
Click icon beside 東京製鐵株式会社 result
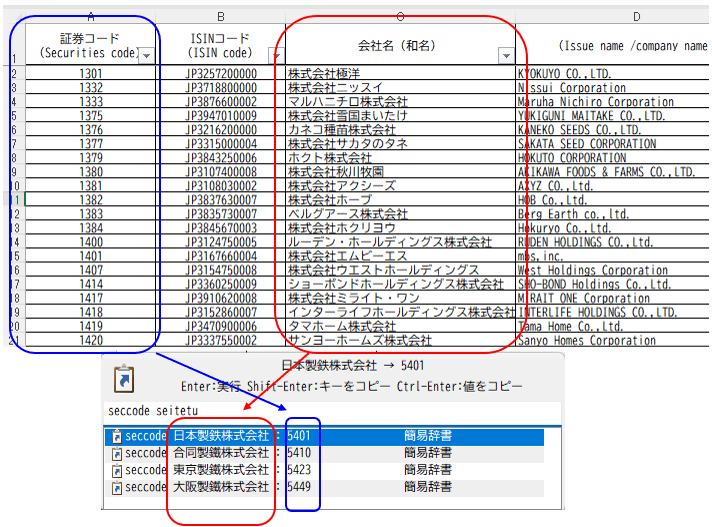pos(117,471)
